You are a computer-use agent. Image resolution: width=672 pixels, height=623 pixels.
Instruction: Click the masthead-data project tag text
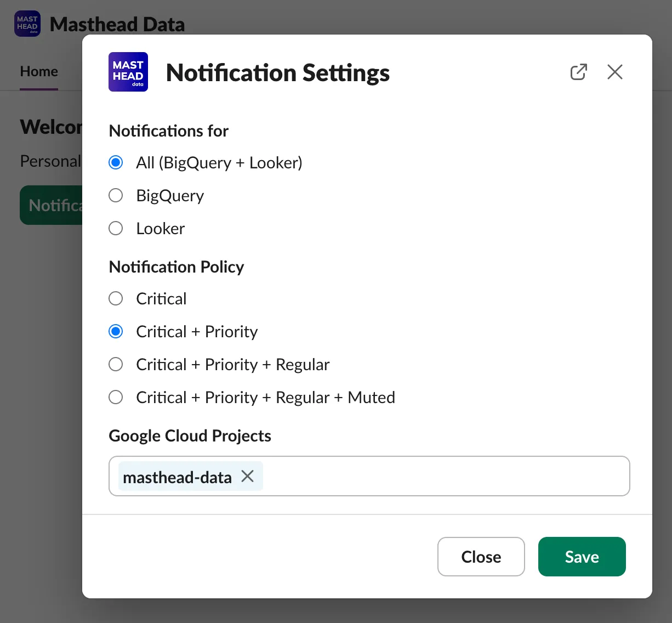[177, 477]
